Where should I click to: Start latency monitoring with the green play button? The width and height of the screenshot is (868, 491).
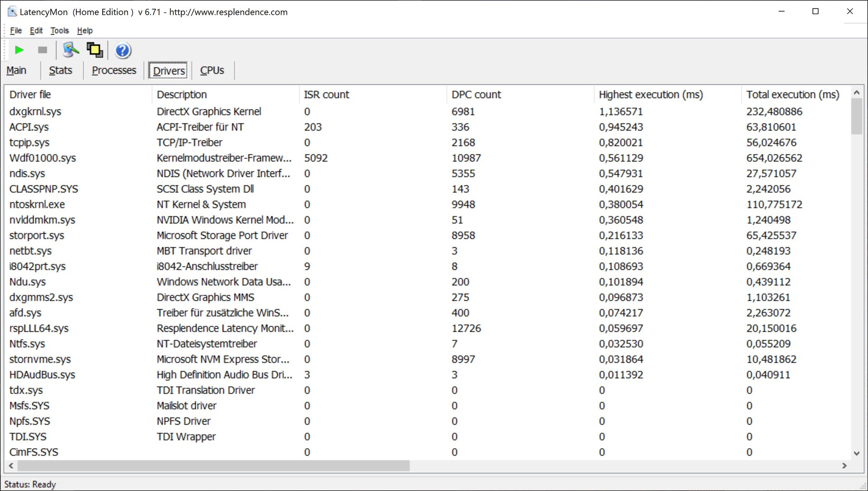19,50
